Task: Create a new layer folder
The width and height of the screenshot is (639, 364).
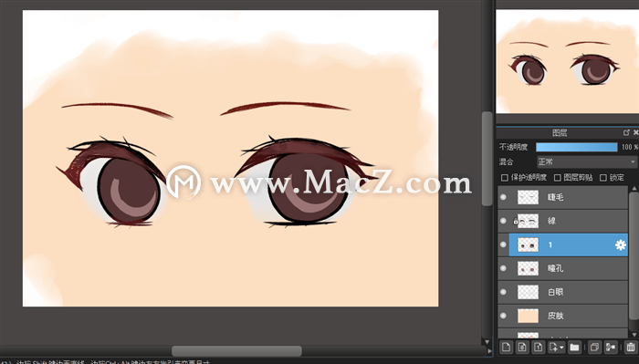Action: pyautogui.click(x=574, y=348)
